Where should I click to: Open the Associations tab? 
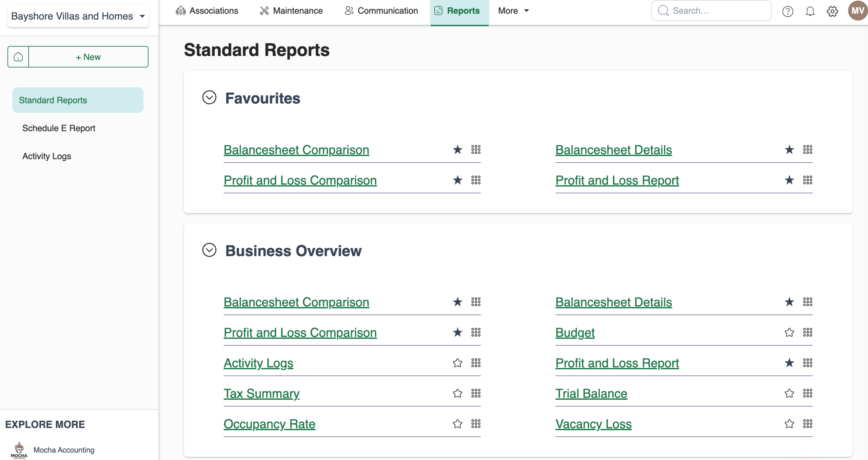coord(207,11)
